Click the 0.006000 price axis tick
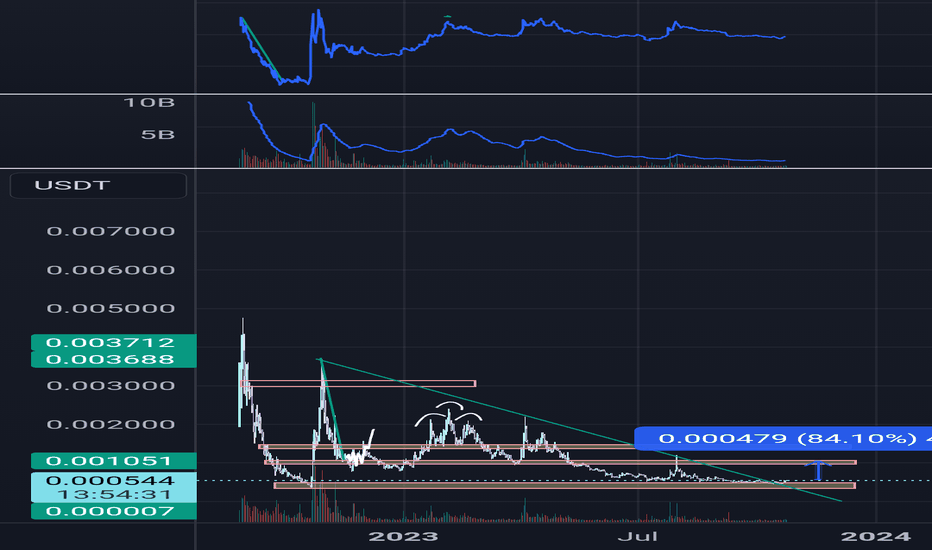 [x=111, y=270]
